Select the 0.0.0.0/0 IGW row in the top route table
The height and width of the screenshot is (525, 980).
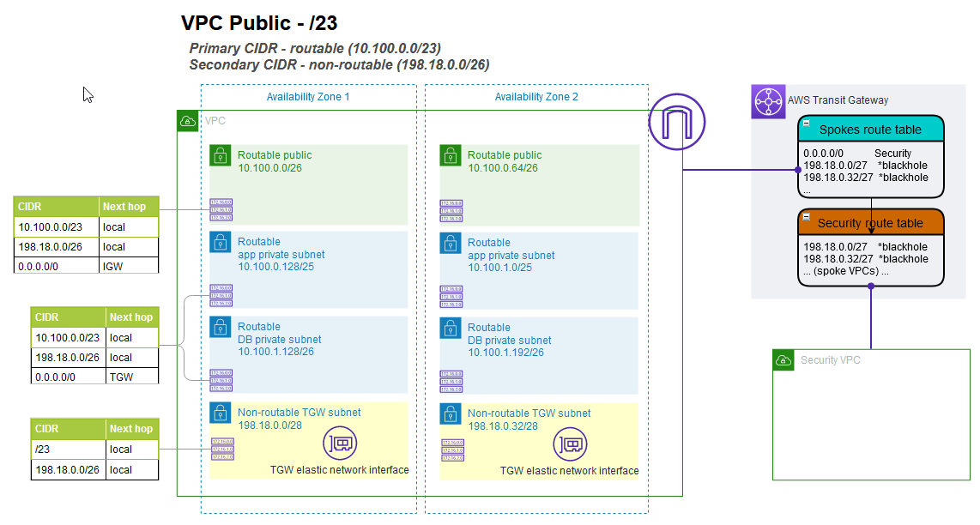pyautogui.click(x=84, y=265)
